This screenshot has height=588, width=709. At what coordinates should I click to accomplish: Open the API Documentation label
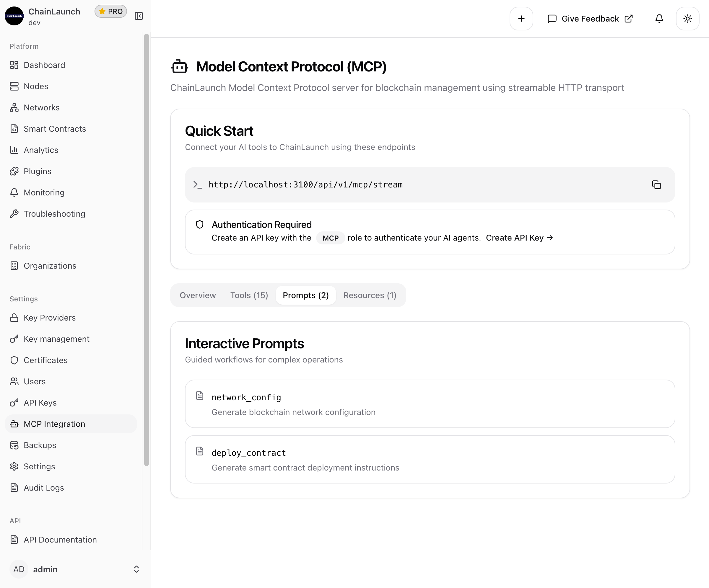coord(60,540)
